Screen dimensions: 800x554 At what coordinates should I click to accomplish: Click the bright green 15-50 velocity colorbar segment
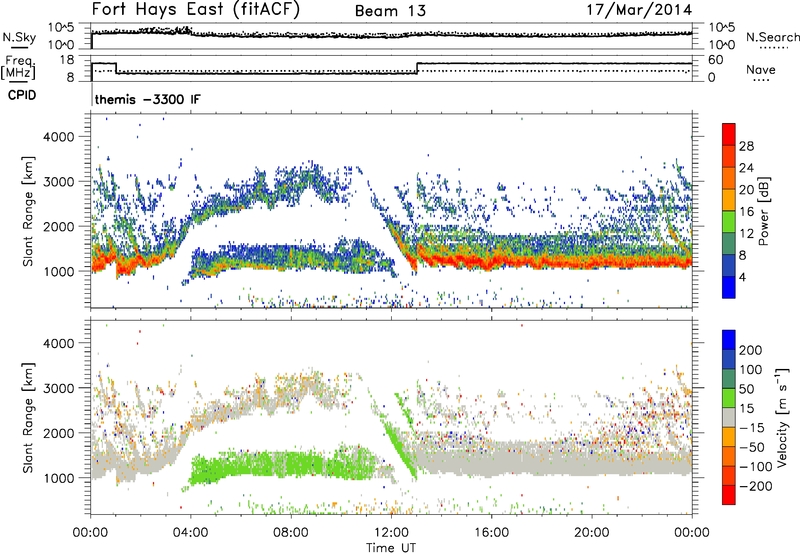pos(729,398)
